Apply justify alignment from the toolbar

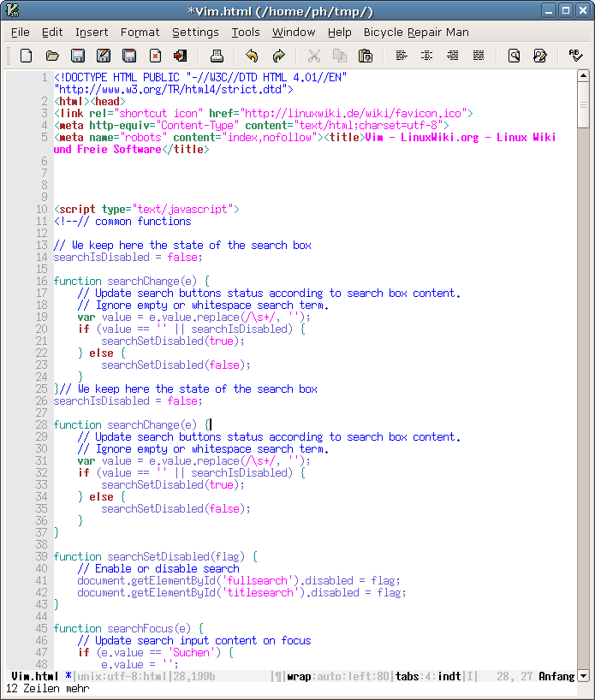click(x=479, y=56)
